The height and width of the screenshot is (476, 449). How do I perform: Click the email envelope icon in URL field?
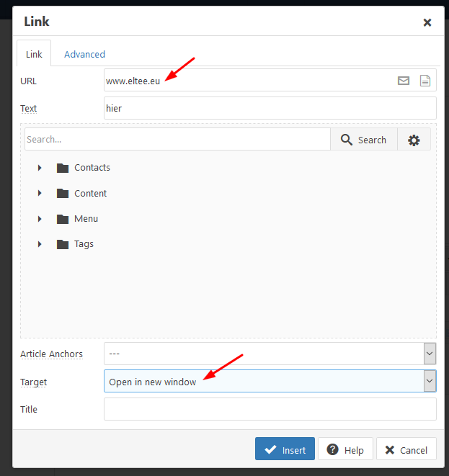[x=404, y=81]
